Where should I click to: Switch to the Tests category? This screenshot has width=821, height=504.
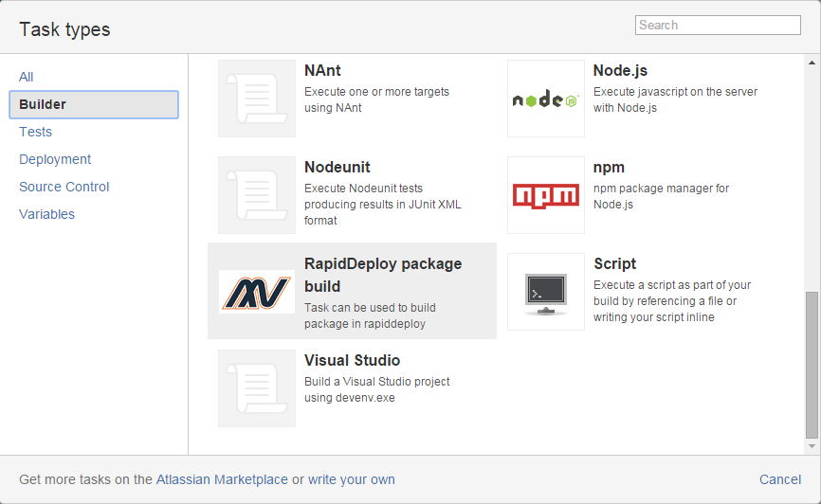pyautogui.click(x=36, y=132)
